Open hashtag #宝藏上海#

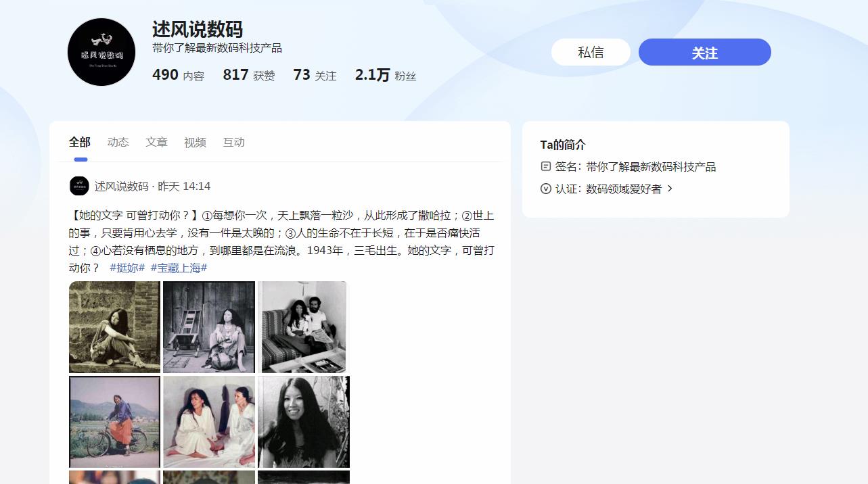click(179, 268)
